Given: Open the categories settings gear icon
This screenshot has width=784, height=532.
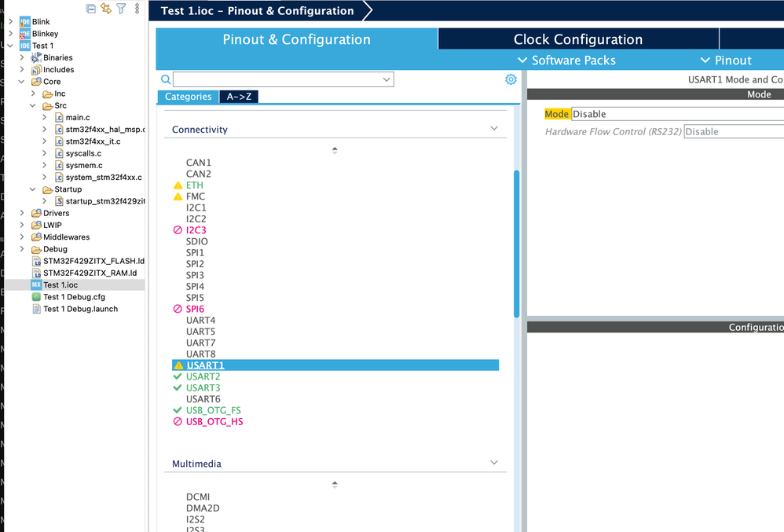Looking at the screenshot, I should click(511, 79).
